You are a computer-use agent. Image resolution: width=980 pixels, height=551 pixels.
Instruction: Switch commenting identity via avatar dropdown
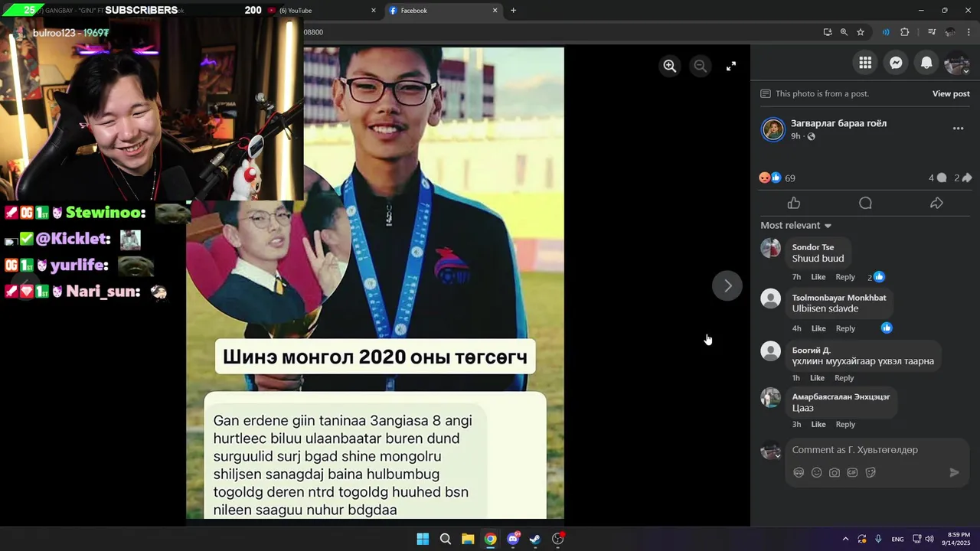[x=770, y=451]
